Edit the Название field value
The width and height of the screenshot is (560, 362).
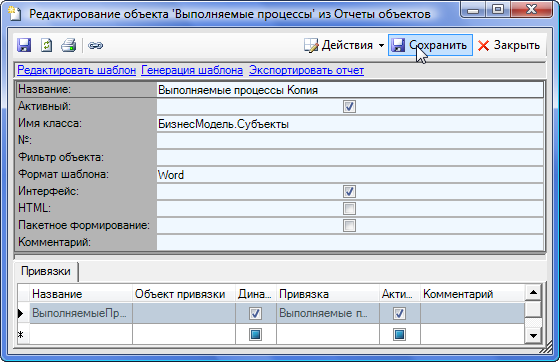tap(350, 90)
